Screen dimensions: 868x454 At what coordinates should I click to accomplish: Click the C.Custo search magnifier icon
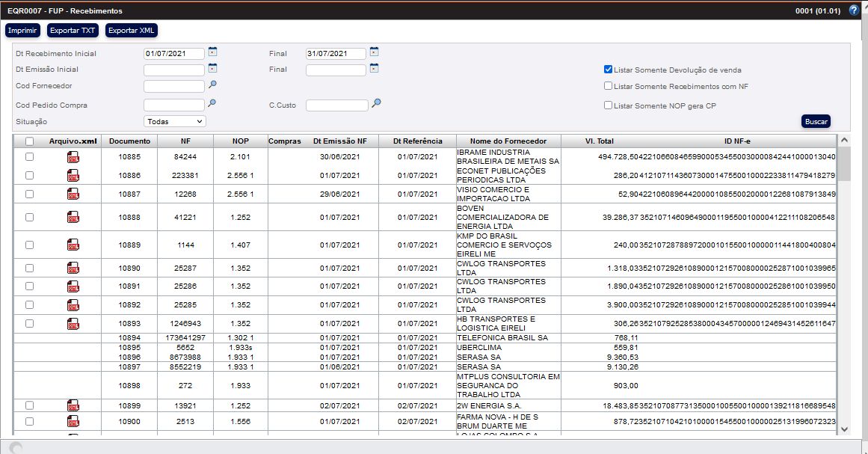(376, 104)
